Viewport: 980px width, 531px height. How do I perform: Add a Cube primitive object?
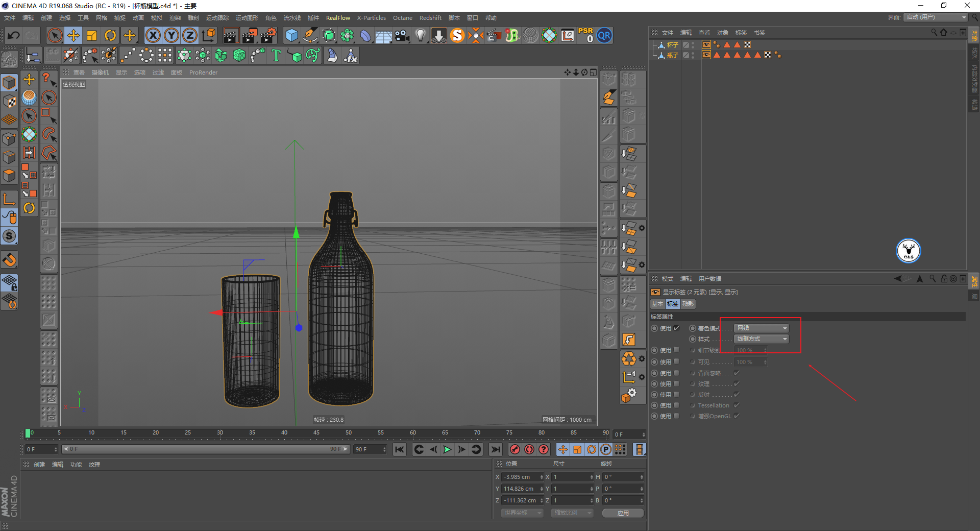[291, 35]
